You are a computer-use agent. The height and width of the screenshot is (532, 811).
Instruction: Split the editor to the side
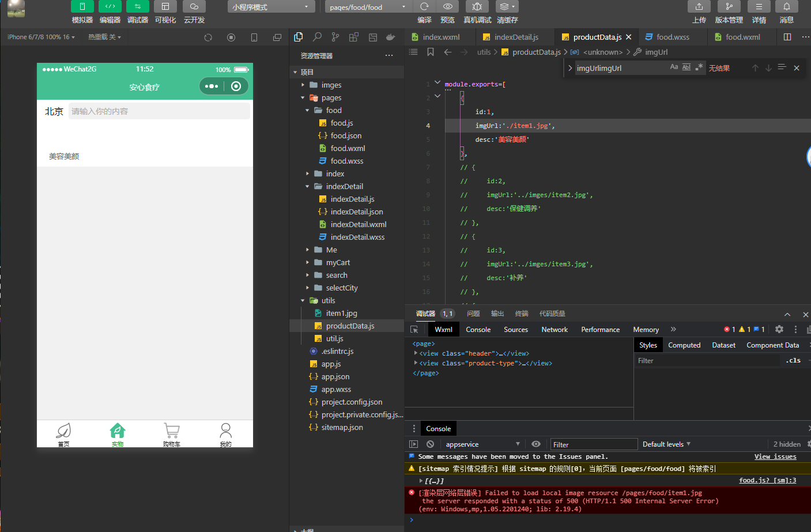click(787, 37)
